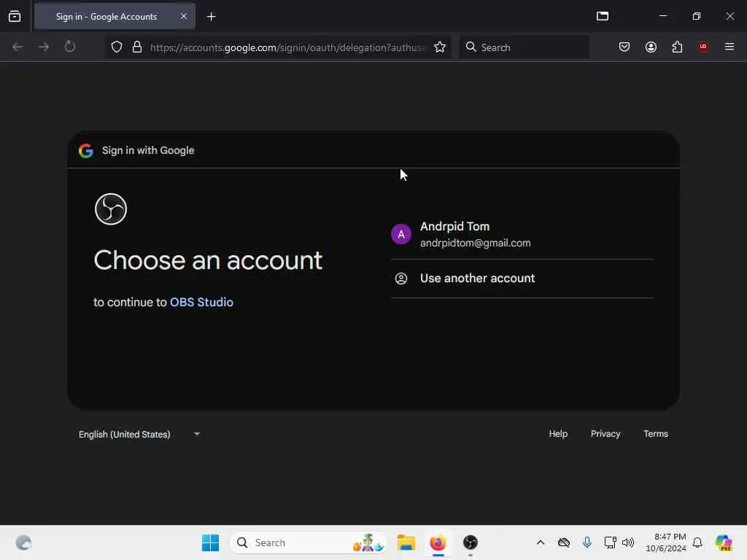
Task: Click the taskbar Search box
Action: pyautogui.click(x=308, y=542)
